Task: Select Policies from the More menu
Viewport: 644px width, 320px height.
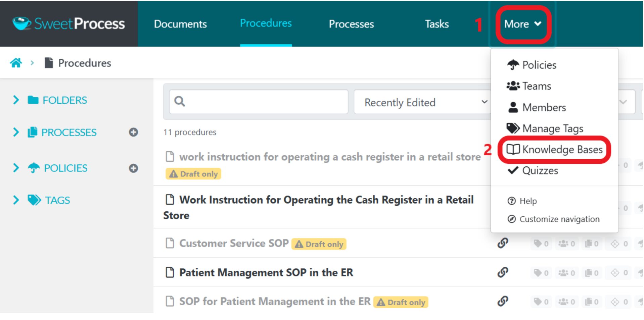Action: [532, 65]
